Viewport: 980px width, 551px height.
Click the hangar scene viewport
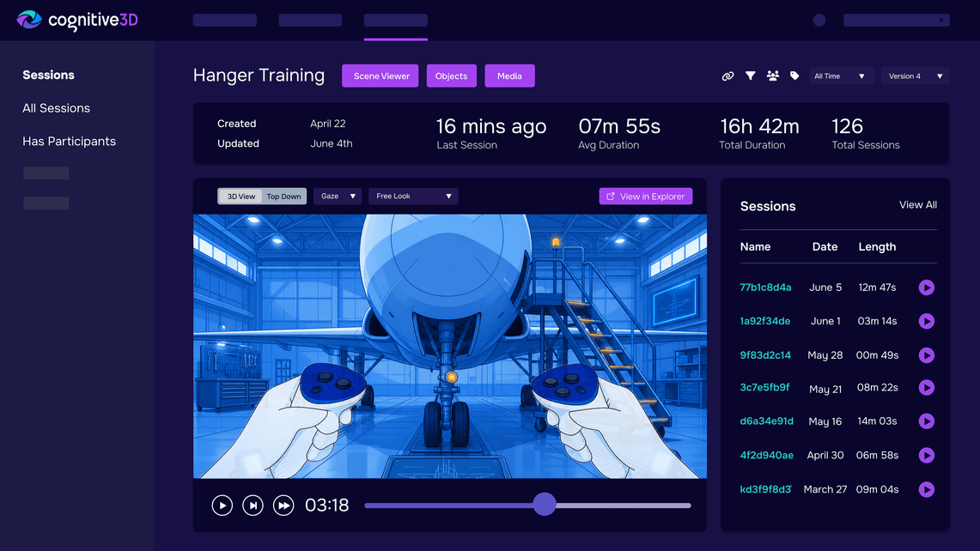pyautogui.click(x=450, y=346)
